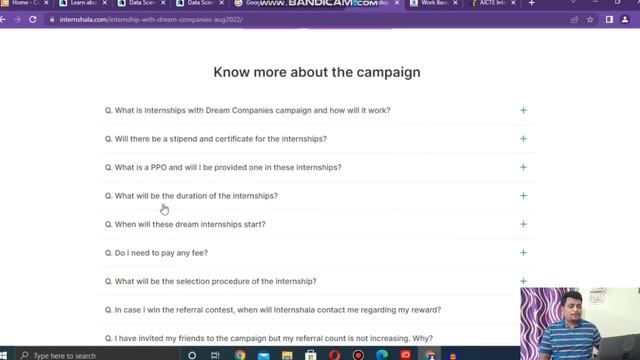Open a new browser tab
640x360 pixels.
(x=531, y=3)
